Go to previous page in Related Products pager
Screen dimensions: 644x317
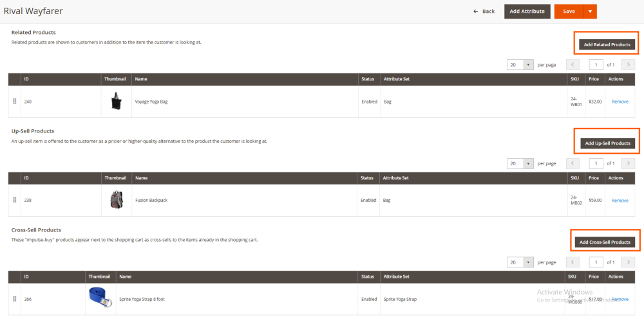573,64
